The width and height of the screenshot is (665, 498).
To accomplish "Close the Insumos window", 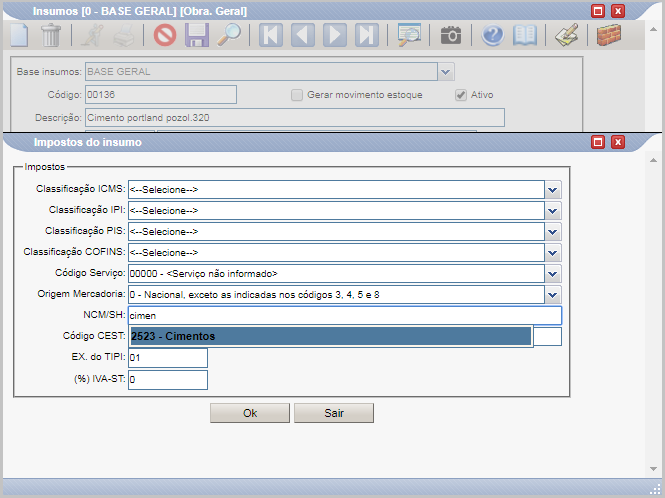I will pyautogui.click(x=618, y=11).
